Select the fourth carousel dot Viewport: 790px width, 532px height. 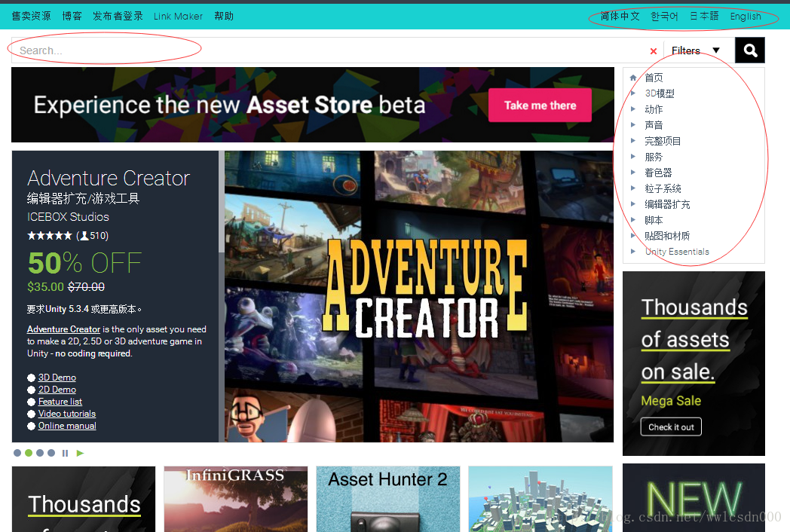coord(51,453)
